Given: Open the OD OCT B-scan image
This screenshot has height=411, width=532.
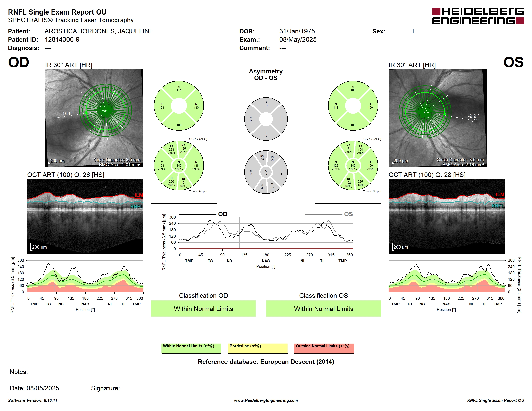Looking at the screenshot, I should tap(85, 216).
